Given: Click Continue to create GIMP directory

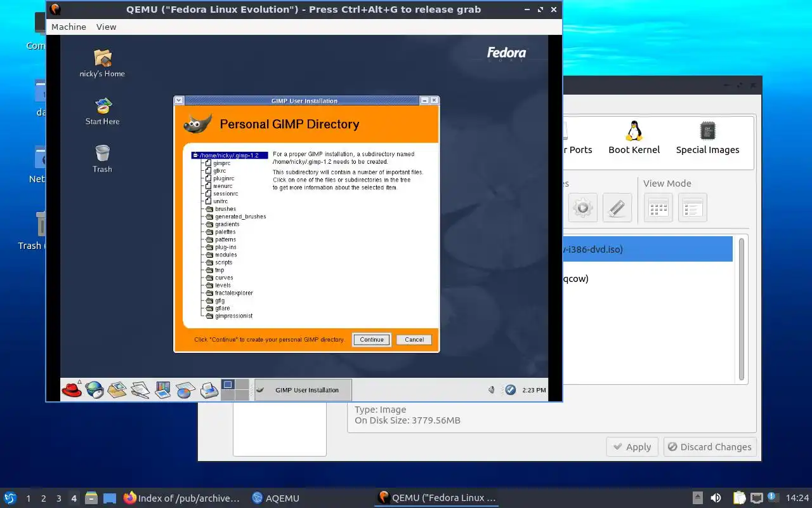Looking at the screenshot, I should (x=372, y=339).
